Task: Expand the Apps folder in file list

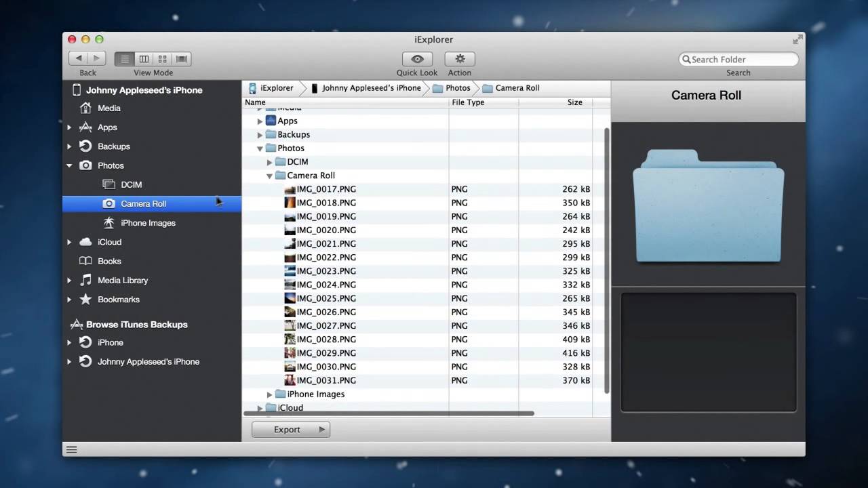Action: [x=260, y=121]
